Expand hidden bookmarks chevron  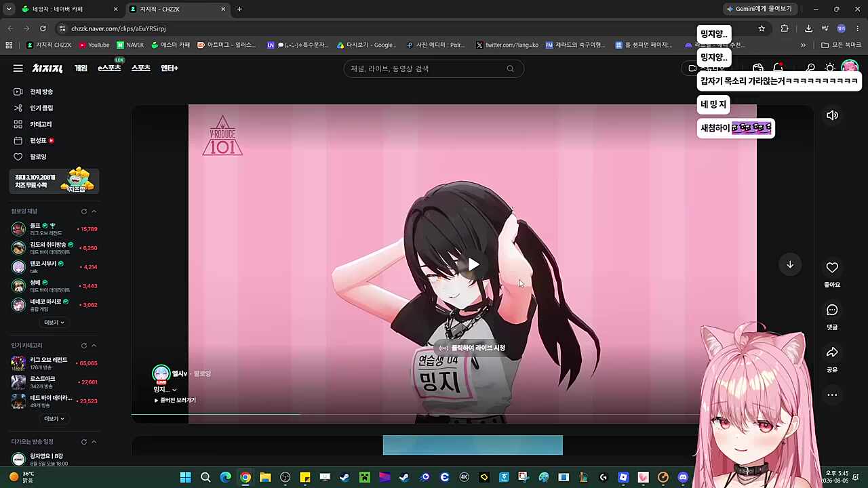803,45
